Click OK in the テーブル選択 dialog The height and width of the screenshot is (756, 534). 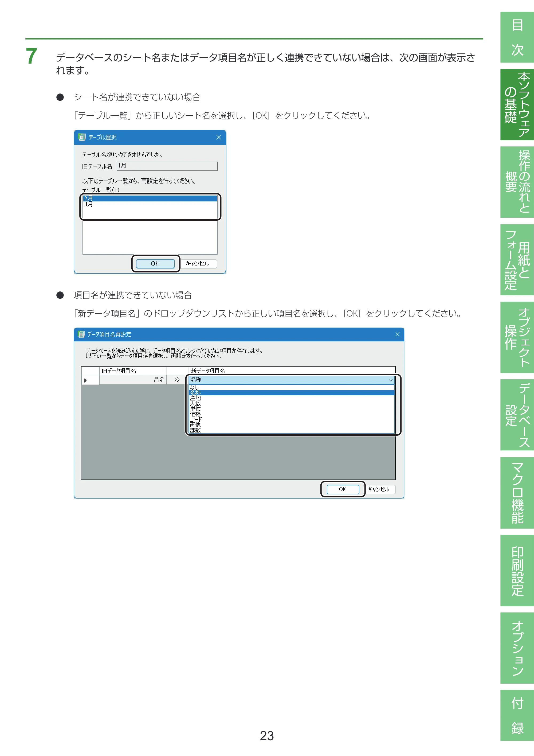pyautogui.click(x=155, y=263)
